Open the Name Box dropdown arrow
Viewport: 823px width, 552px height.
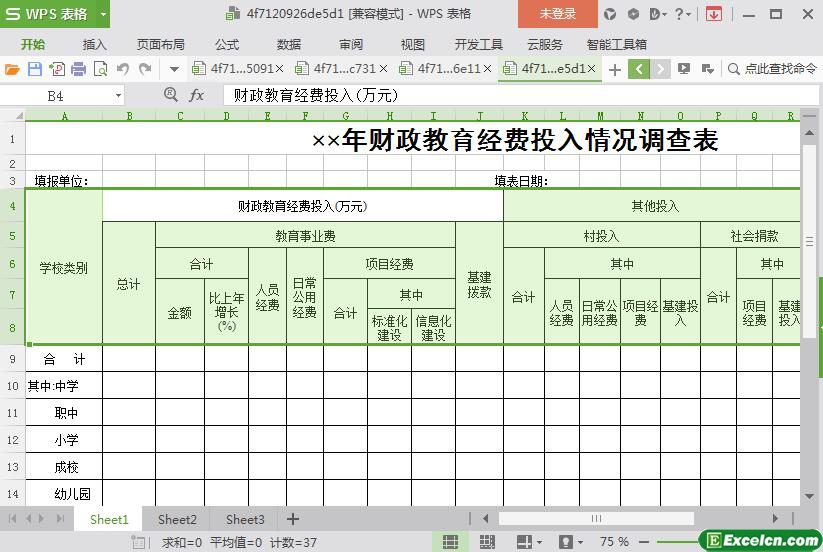[x=119, y=95]
